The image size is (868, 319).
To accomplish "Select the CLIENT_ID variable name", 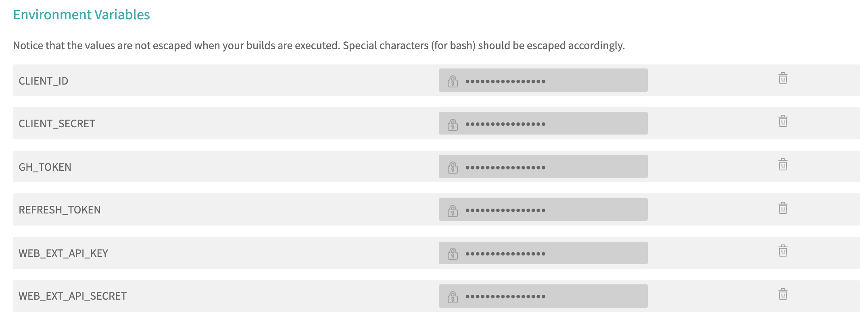I will 44,81.
